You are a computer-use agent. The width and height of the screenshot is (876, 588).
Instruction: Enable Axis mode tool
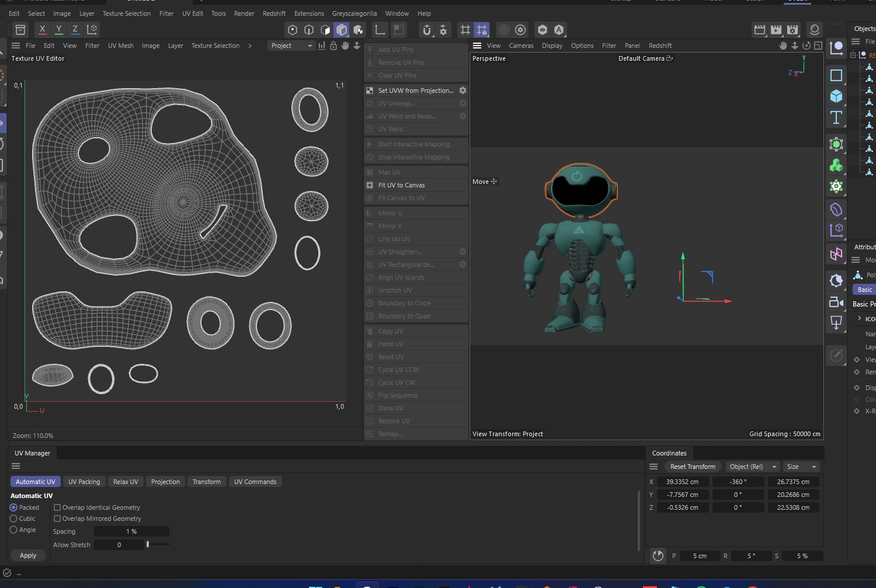380,30
